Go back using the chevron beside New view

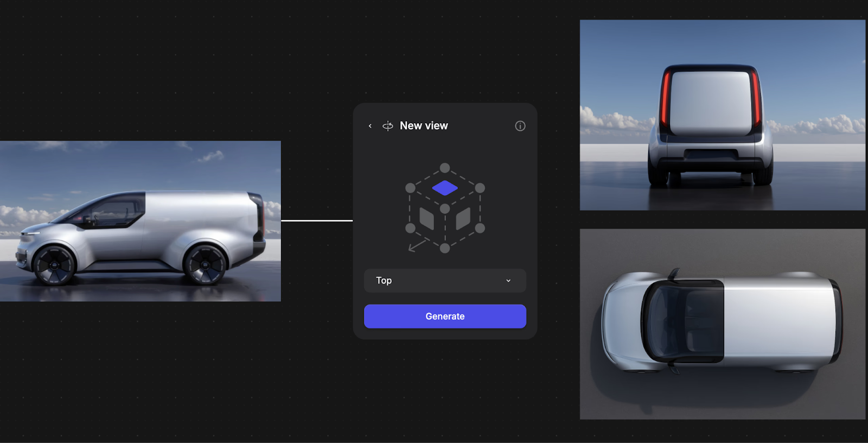(x=370, y=126)
